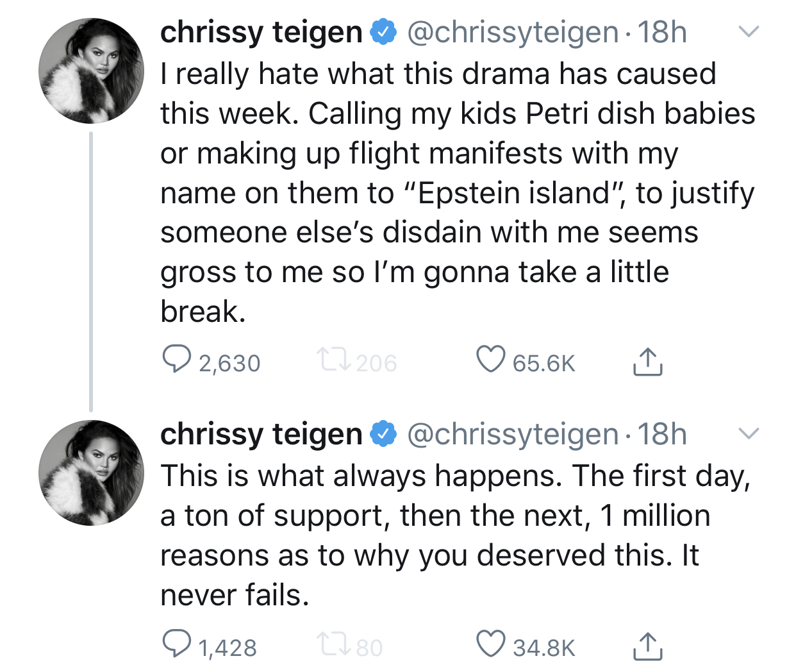Open the top chrissy teigen profile picture
The image size is (796, 672).
(x=91, y=71)
